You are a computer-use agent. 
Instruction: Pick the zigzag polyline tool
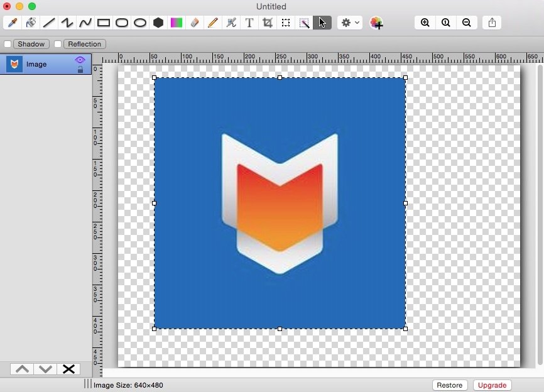(67, 23)
